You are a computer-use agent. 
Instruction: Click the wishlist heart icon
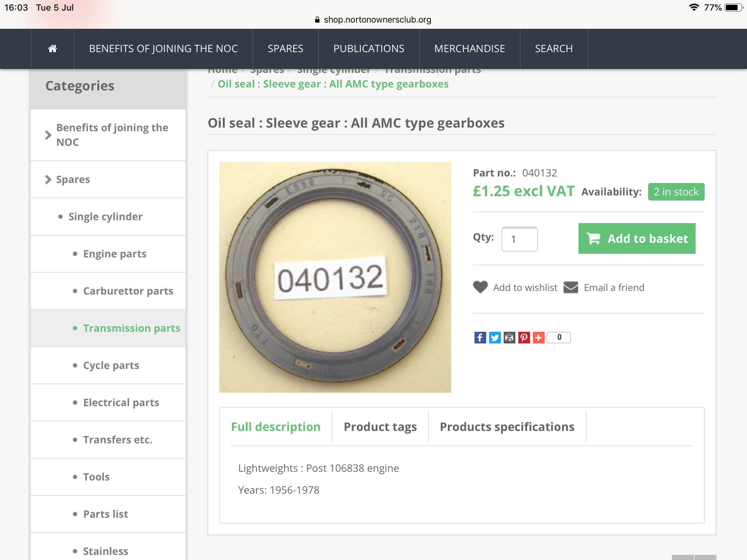coord(480,287)
